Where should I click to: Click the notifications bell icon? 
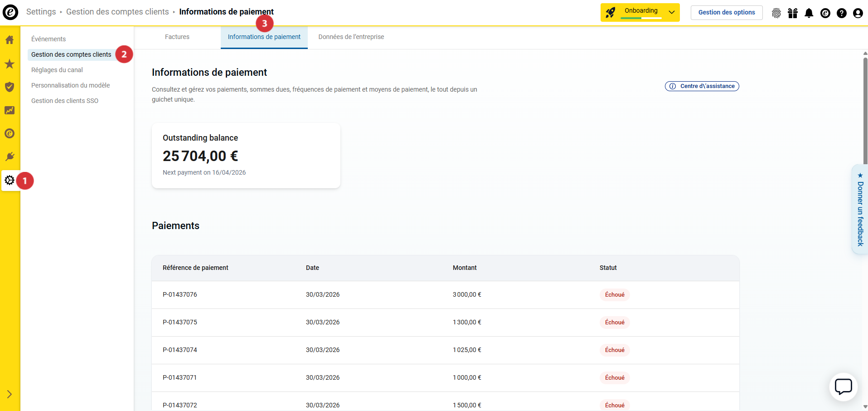coord(809,13)
